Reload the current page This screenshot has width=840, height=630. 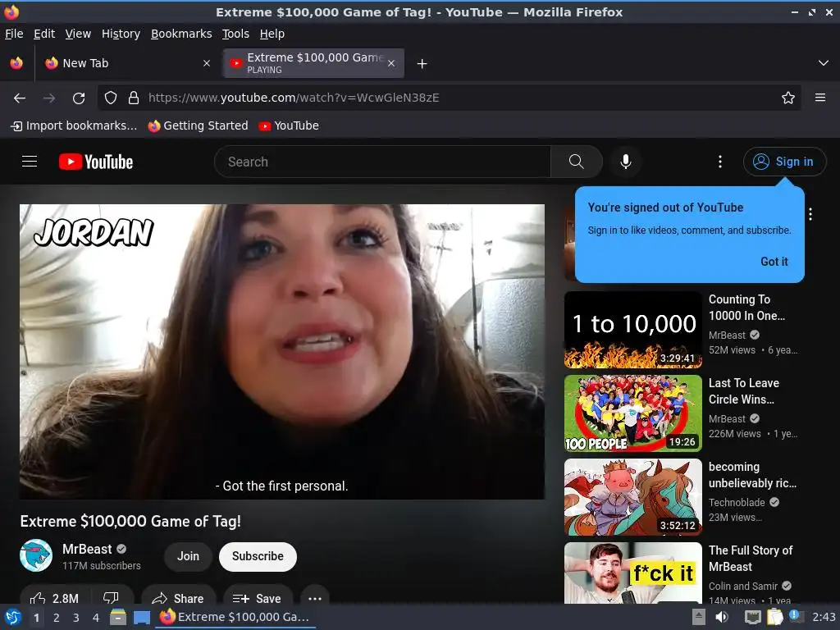click(x=79, y=98)
